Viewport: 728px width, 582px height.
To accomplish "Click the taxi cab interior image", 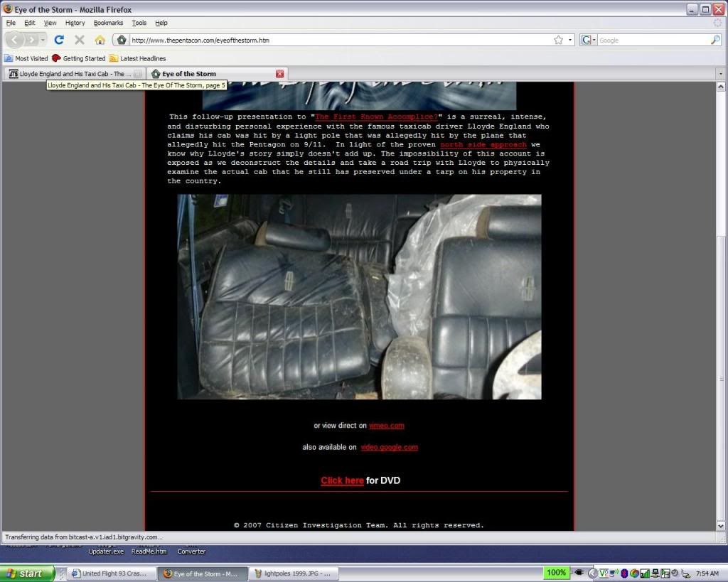I will coord(359,296).
